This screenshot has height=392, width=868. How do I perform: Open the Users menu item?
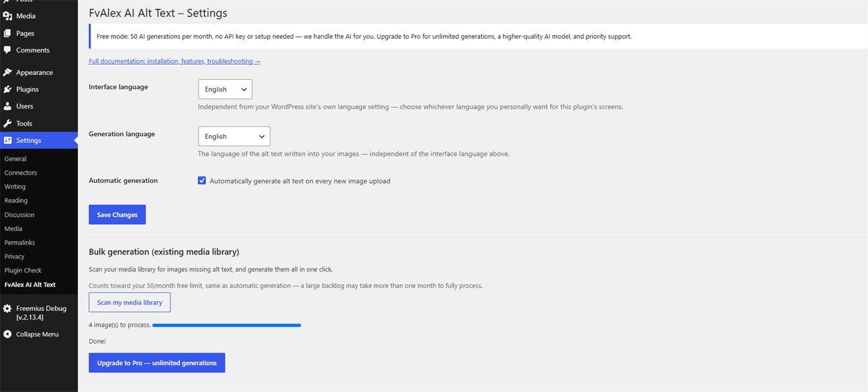[x=39, y=107]
